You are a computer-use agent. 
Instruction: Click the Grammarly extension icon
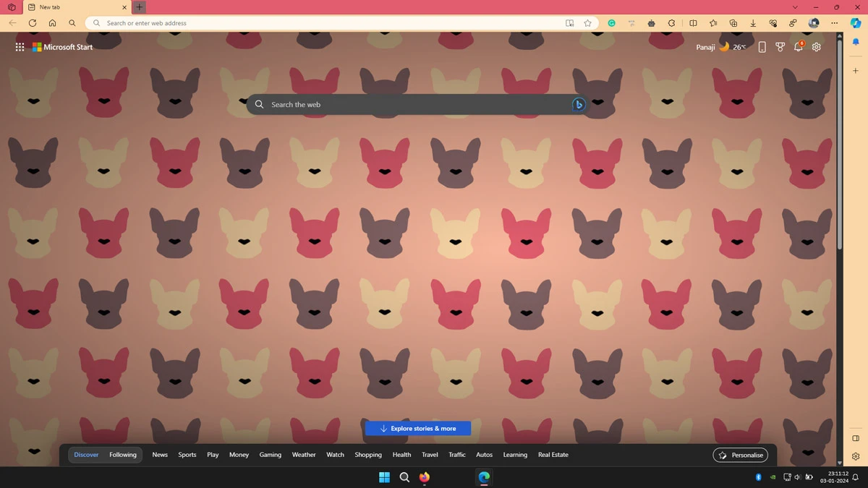coord(612,23)
